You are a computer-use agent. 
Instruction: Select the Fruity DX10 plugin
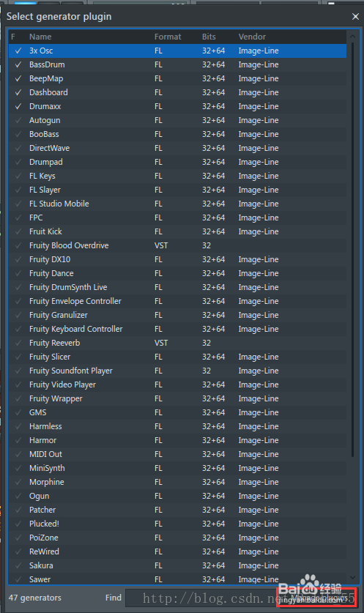coord(177,259)
